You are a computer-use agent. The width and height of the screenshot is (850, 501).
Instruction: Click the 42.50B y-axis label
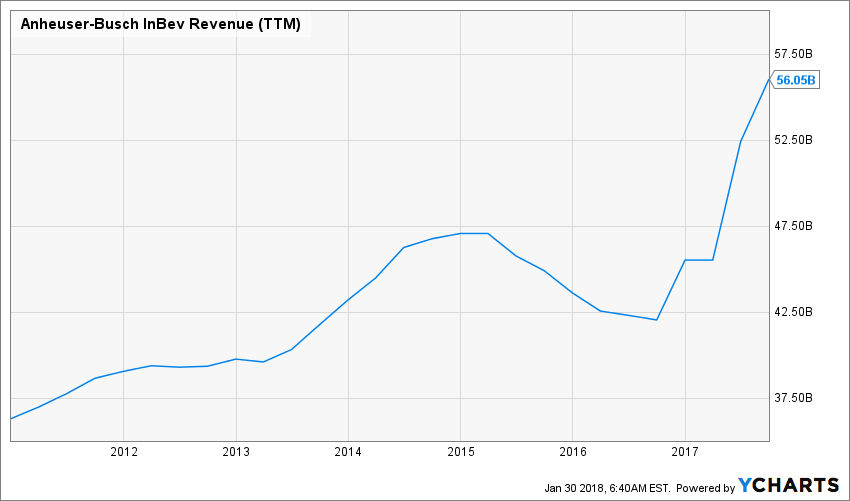[x=794, y=312]
